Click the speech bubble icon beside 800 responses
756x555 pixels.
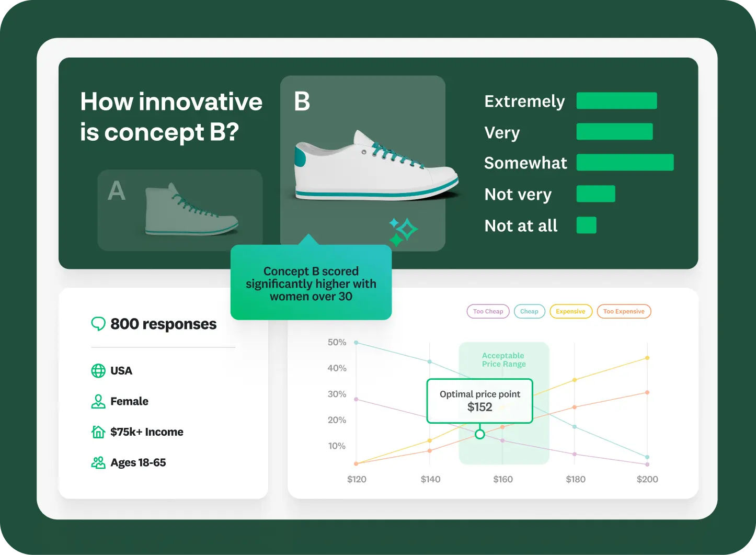coord(98,324)
